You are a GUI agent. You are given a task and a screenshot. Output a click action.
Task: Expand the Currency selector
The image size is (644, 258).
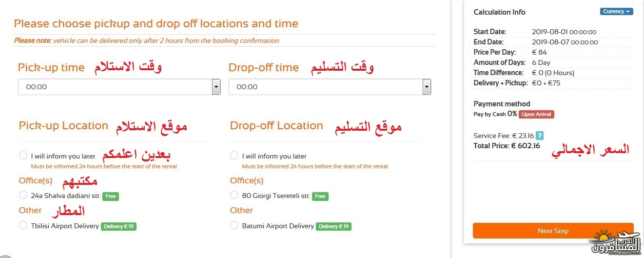pos(617,12)
